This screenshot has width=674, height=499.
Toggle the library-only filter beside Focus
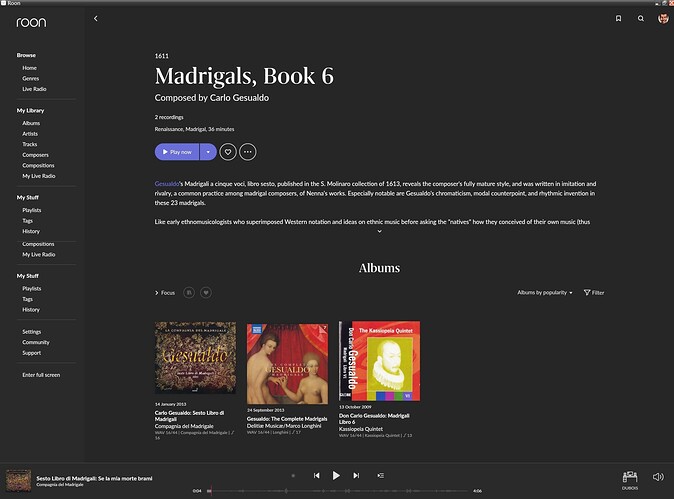click(x=189, y=293)
